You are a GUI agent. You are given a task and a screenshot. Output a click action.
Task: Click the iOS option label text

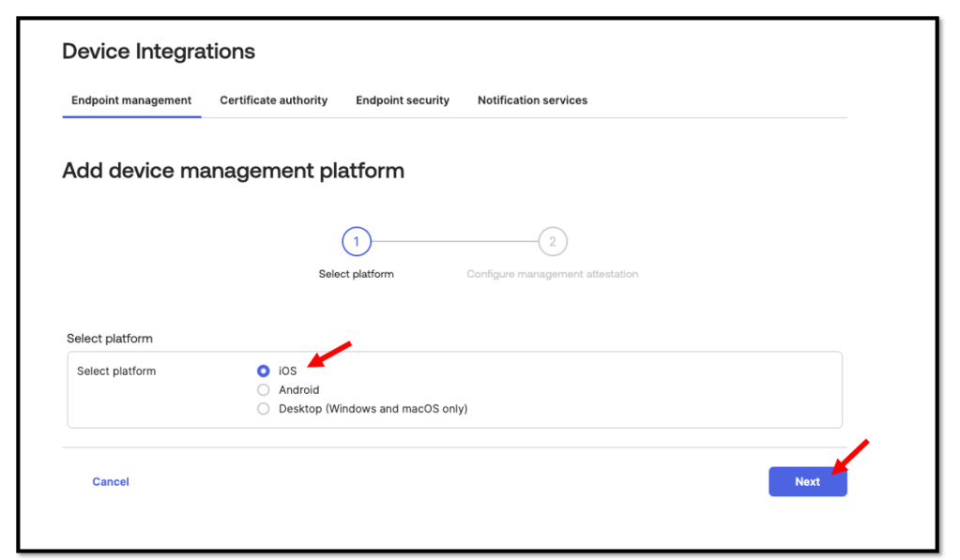coord(287,371)
